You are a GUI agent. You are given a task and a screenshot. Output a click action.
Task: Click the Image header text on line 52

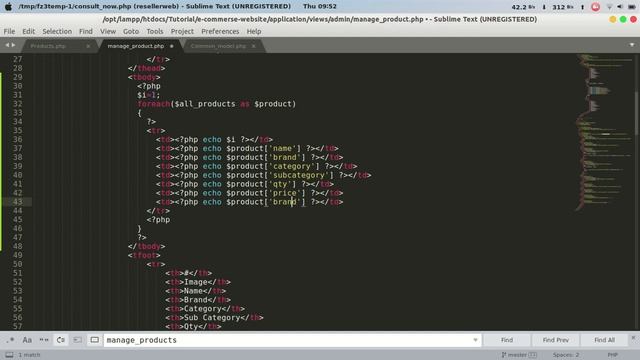pyautogui.click(x=196, y=282)
